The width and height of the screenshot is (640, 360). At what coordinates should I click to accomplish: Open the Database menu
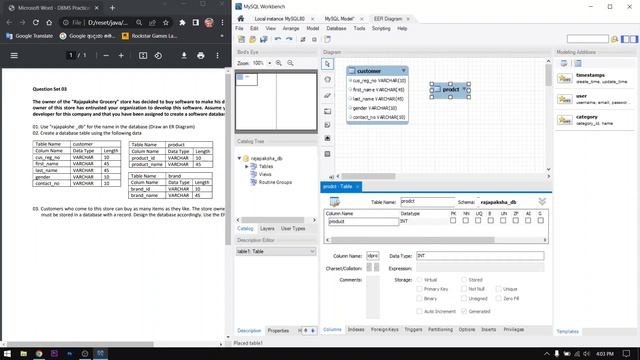(x=336, y=29)
